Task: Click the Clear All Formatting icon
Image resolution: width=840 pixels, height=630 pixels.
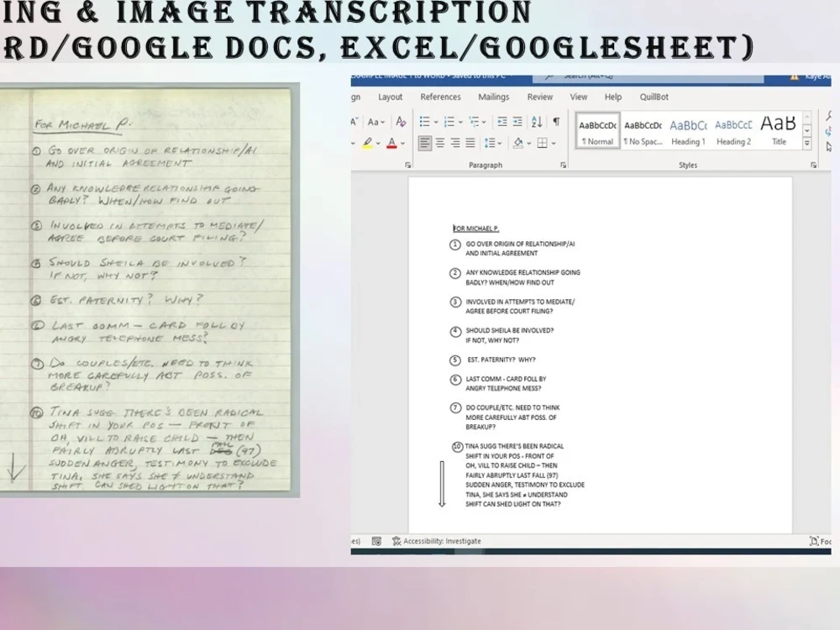Action: [401, 122]
